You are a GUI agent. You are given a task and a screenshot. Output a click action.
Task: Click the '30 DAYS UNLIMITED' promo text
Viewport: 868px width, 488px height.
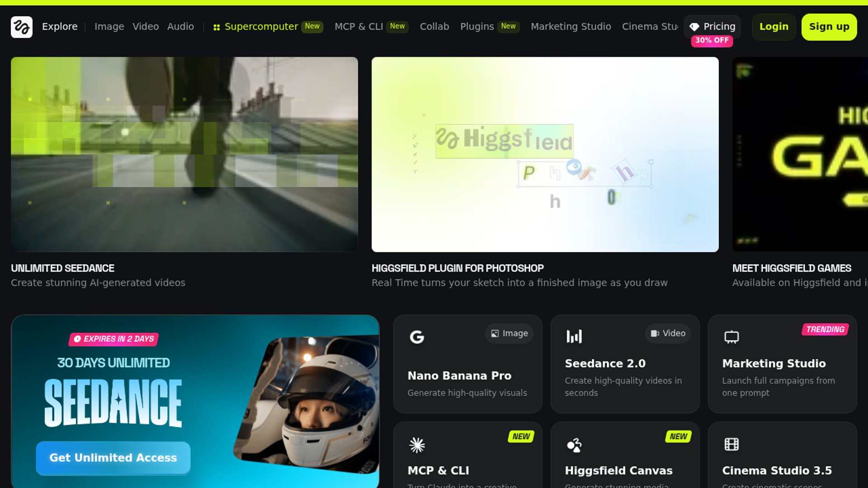click(113, 363)
